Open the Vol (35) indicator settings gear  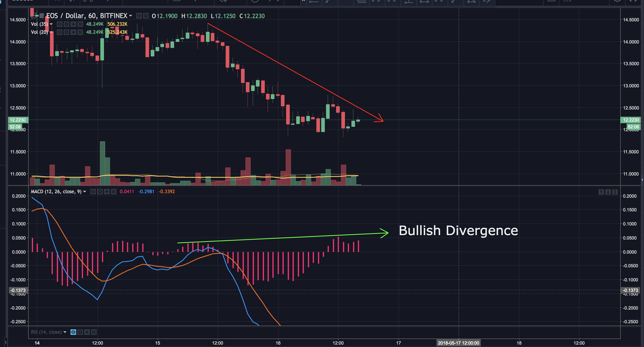tap(66, 24)
